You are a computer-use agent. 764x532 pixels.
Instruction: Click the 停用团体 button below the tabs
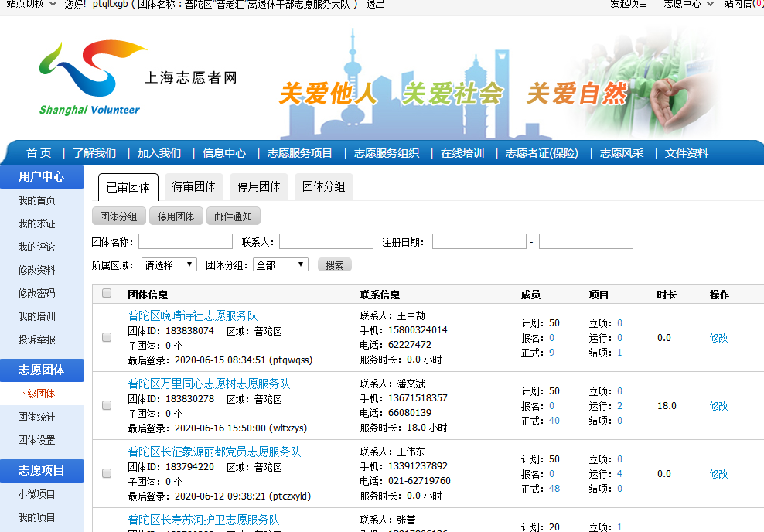[176, 217]
